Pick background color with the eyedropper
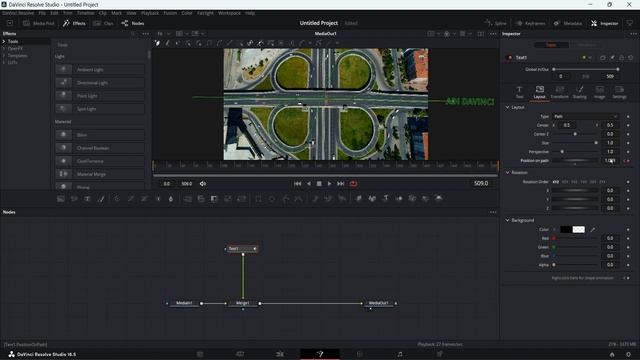 (593, 229)
